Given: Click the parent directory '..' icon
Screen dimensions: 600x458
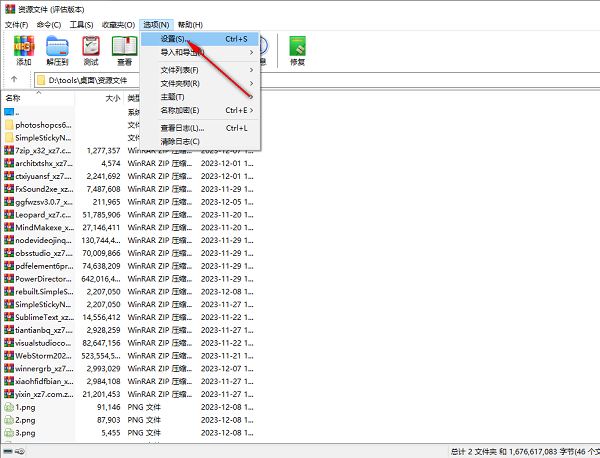Looking at the screenshot, I should 9,112.
